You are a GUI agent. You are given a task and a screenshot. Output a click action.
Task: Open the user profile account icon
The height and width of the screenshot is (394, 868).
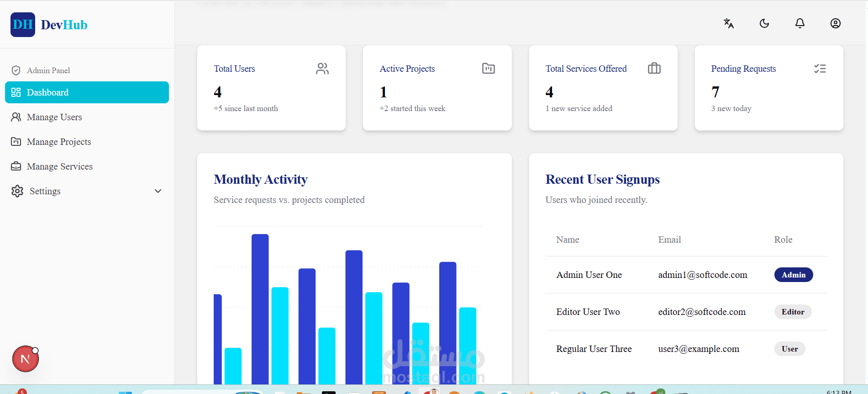836,23
